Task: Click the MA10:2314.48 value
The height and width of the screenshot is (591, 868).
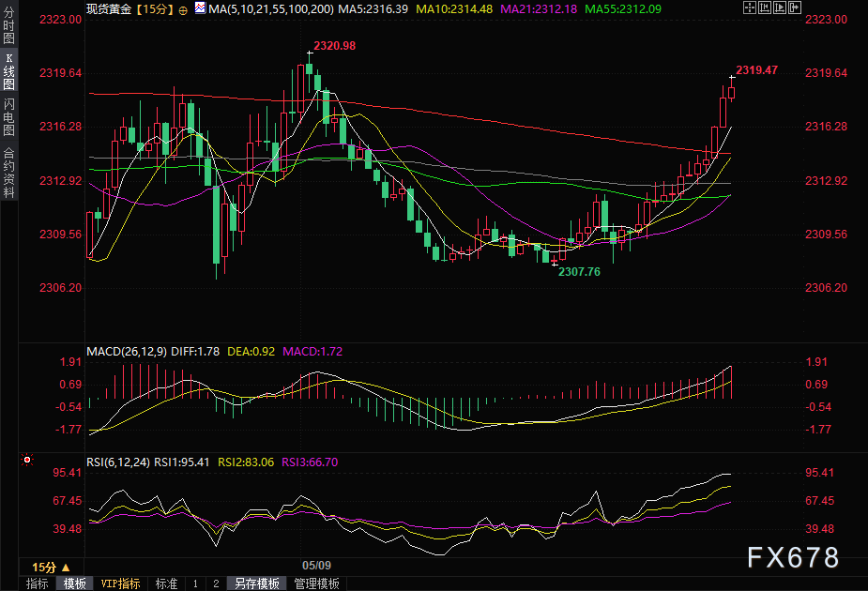Action: click(x=454, y=8)
